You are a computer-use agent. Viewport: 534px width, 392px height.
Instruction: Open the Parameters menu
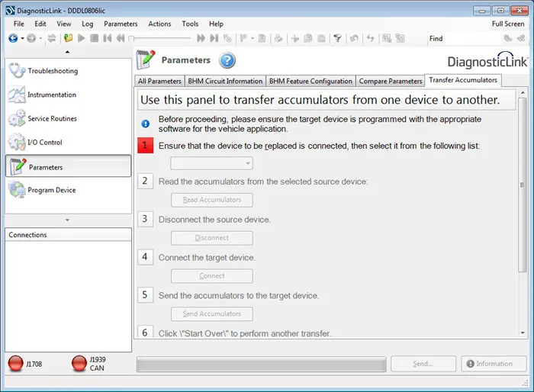[x=121, y=24]
